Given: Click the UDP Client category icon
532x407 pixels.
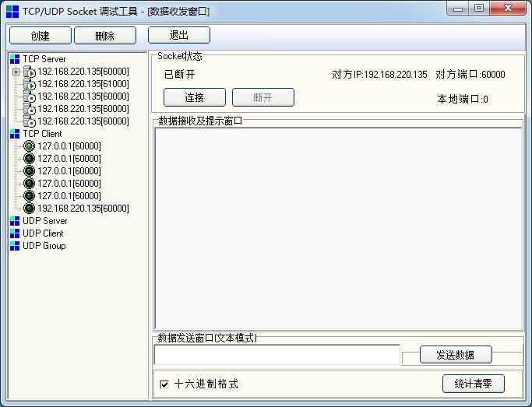Looking at the screenshot, I should pos(15,233).
